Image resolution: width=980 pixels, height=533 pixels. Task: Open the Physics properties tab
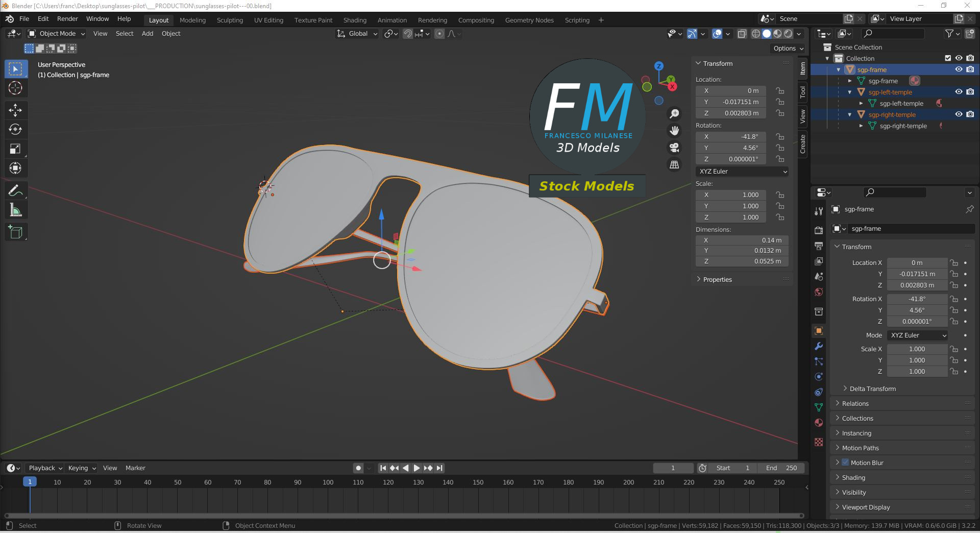[819, 377]
